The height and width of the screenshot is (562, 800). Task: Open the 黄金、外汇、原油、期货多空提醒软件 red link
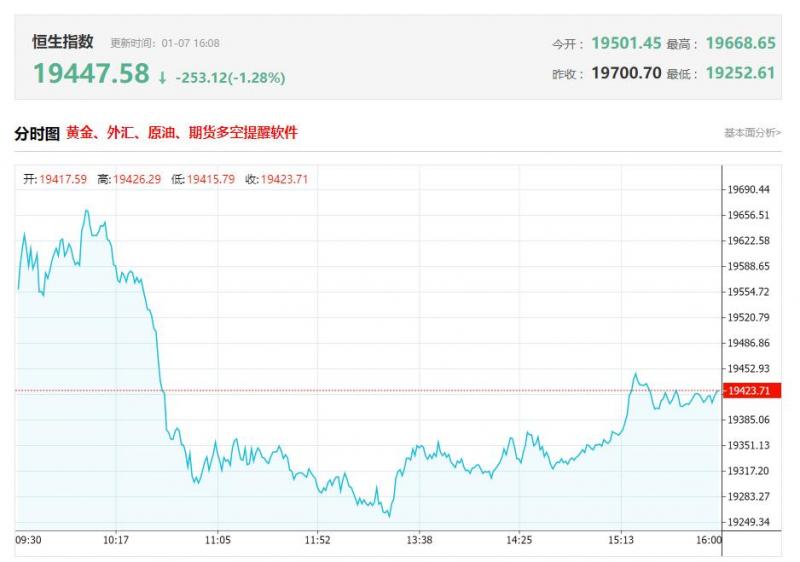[x=181, y=133]
